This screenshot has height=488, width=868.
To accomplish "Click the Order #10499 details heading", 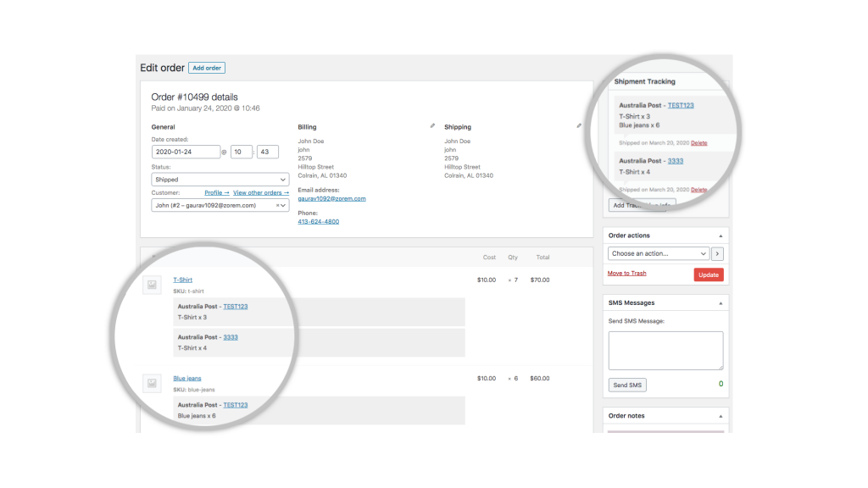I will pyautogui.click(x=194, y=97).
